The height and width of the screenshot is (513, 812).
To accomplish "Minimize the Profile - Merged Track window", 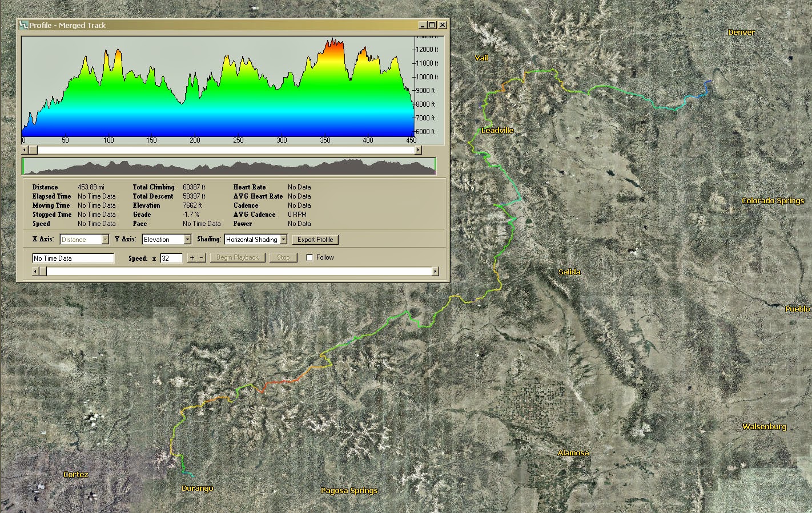I will click(422, 25).
